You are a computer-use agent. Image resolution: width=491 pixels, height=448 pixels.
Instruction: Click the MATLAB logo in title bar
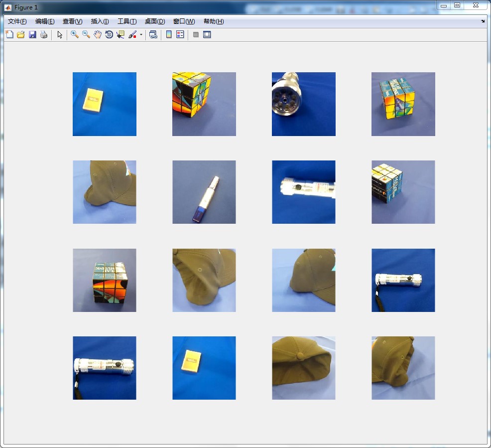pos(8,7)
